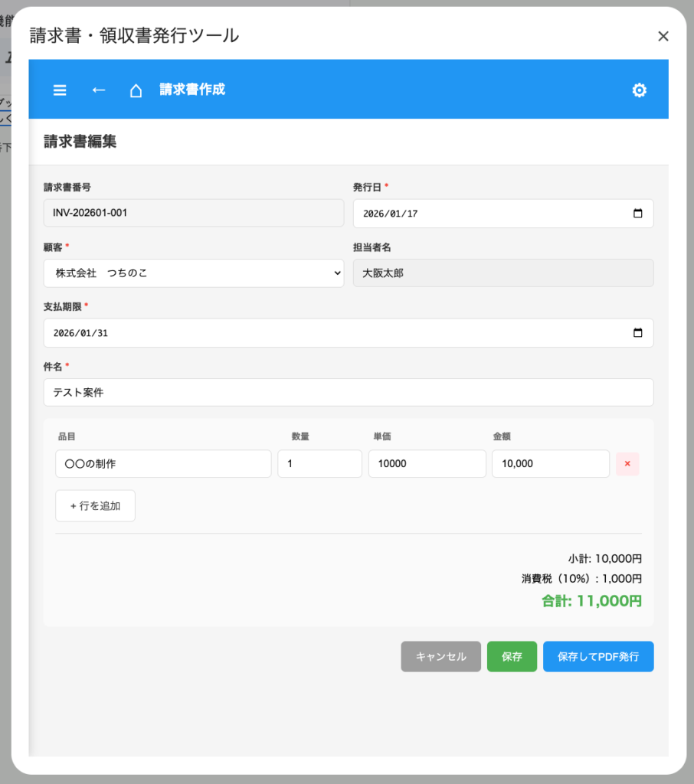Screen dimensions: 694x784
Task: Click the 単価 input field
Action: (x=427, y=464)
